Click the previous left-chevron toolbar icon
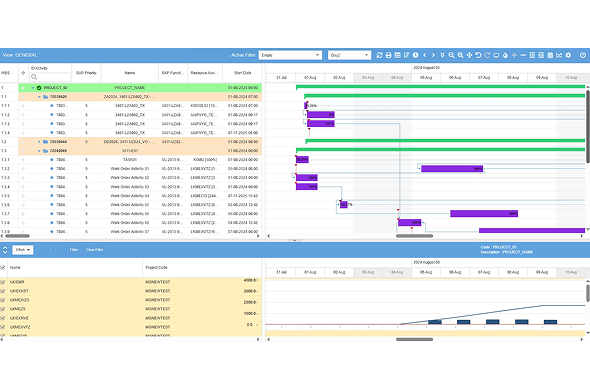The image size is (590, 390). click(424, 55)
